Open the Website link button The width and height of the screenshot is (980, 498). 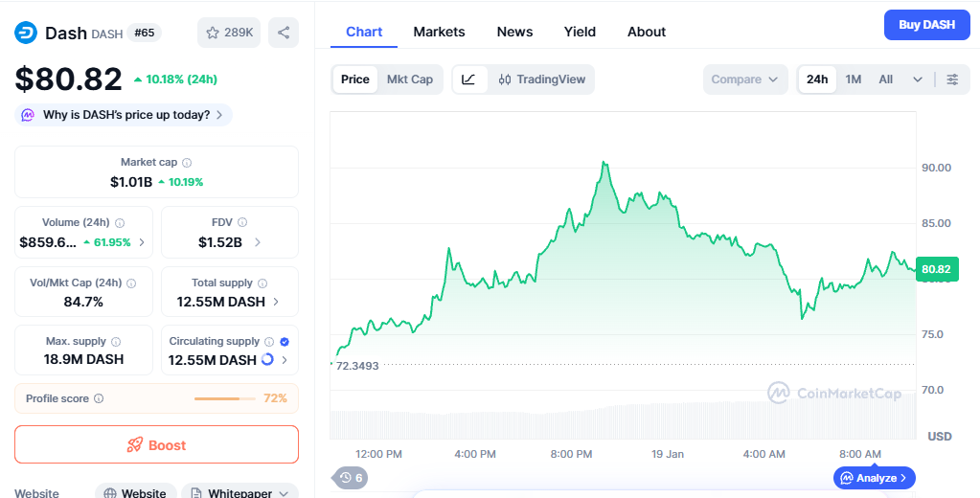coord(136,492)
